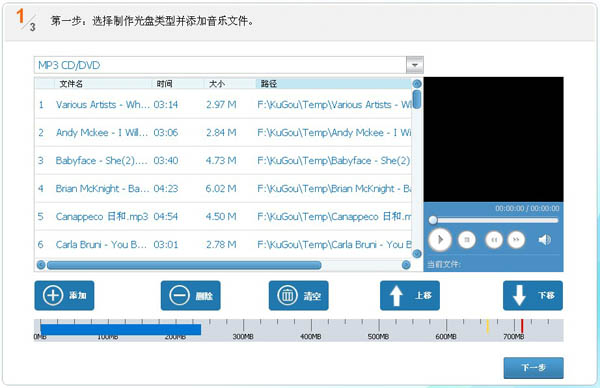Click the 00:00:00 / 00:00:00 time display
This screenshot has height=388, width=600.
527,209
